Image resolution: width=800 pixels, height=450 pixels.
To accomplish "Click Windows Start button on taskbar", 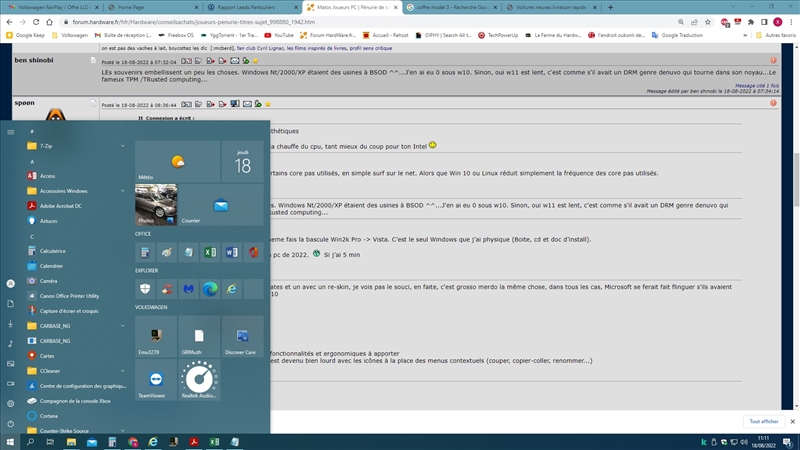I will 10,442.
